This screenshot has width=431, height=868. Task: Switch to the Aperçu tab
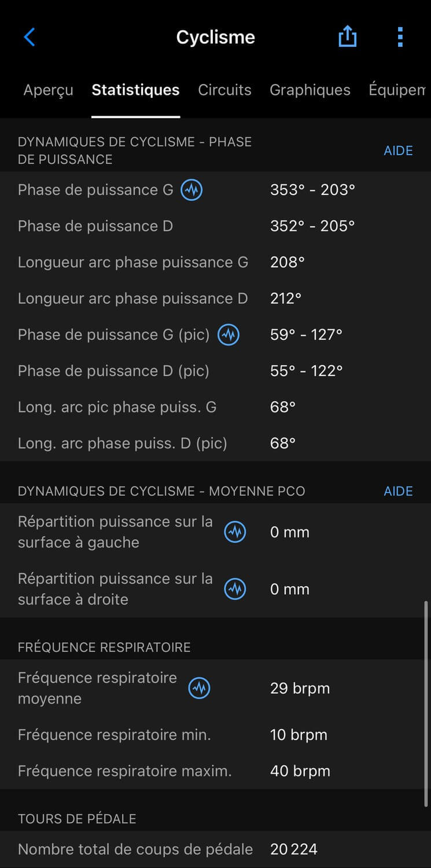[48, 90]
